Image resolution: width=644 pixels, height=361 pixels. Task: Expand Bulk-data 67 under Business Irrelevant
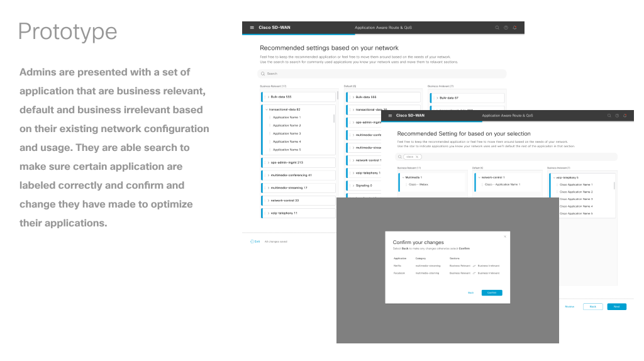[x=437, y=98]
